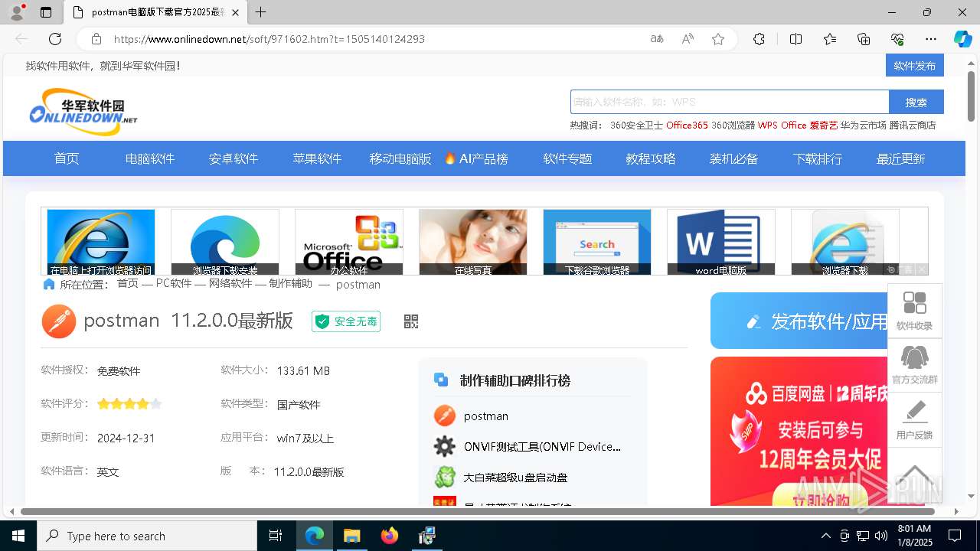Click the Office365 hot search link
This screenshot has height=551, width=980.
(687, 125)
